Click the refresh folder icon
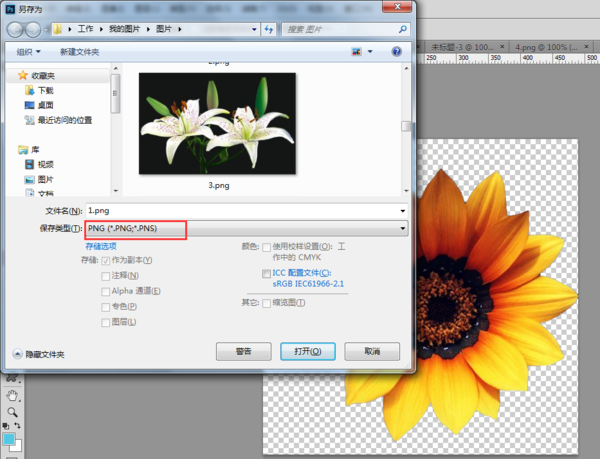The image size is (600, 459). coord(269,29)
